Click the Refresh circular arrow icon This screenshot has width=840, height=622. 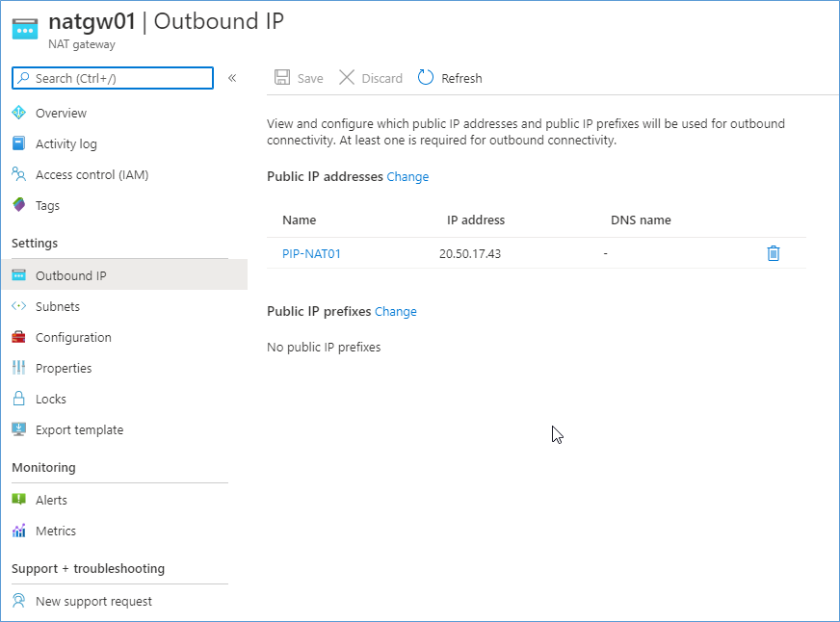426,78
